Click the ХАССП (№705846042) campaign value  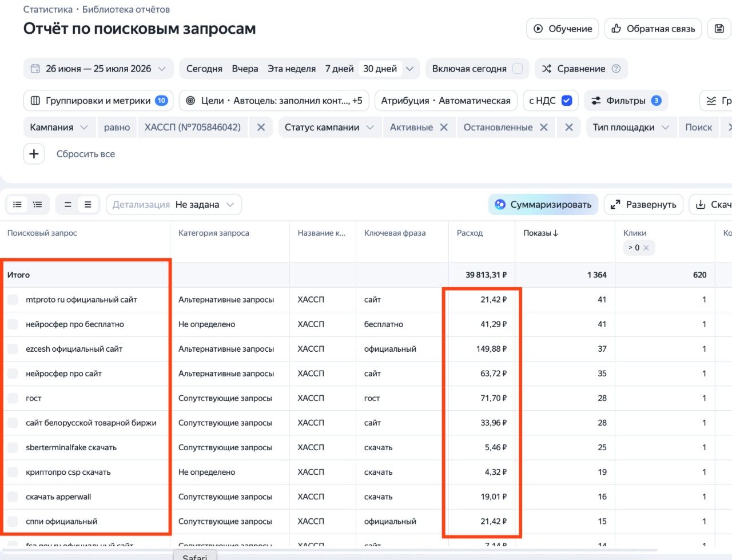coord(193,127)
